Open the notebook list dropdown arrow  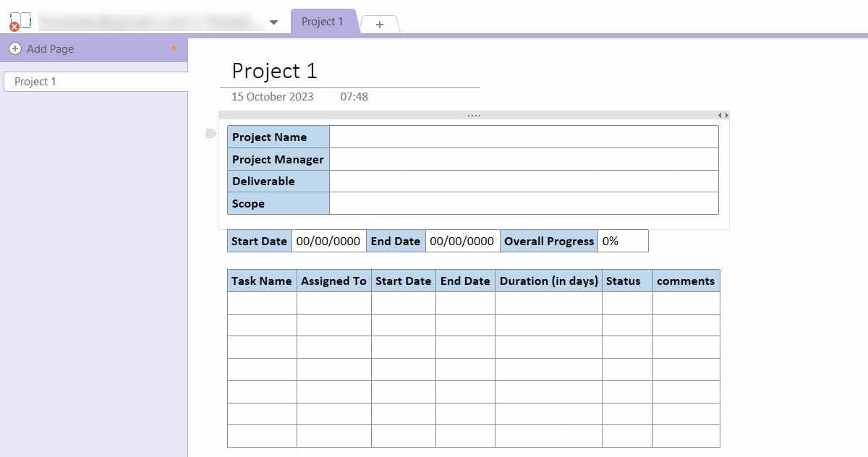(273, 22)
